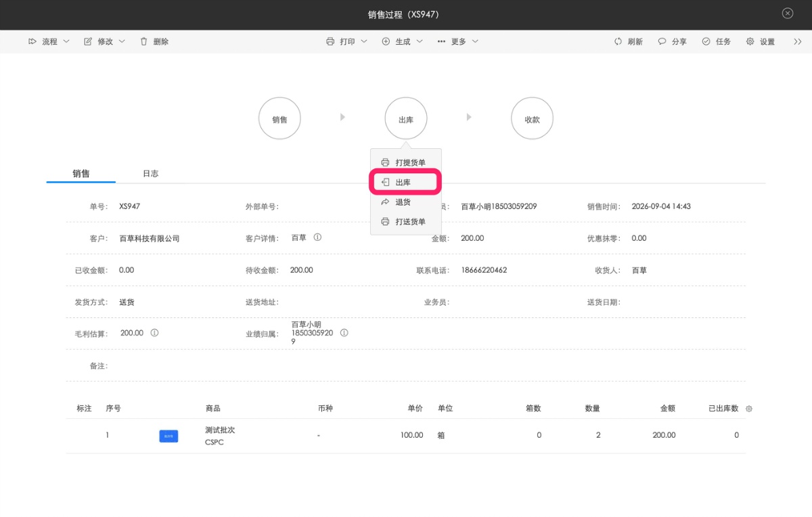Click 百草小明18503059209 next to 销售时间
Image resolution: width=812 pixels, height=517 pixels.
click(x=499, y=206)
